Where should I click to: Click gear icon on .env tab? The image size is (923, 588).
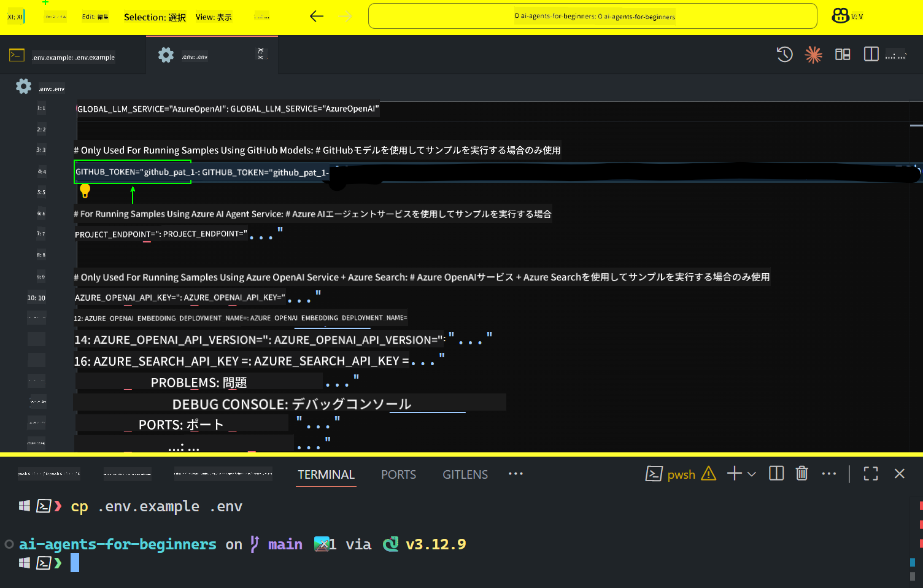(166, 55)
